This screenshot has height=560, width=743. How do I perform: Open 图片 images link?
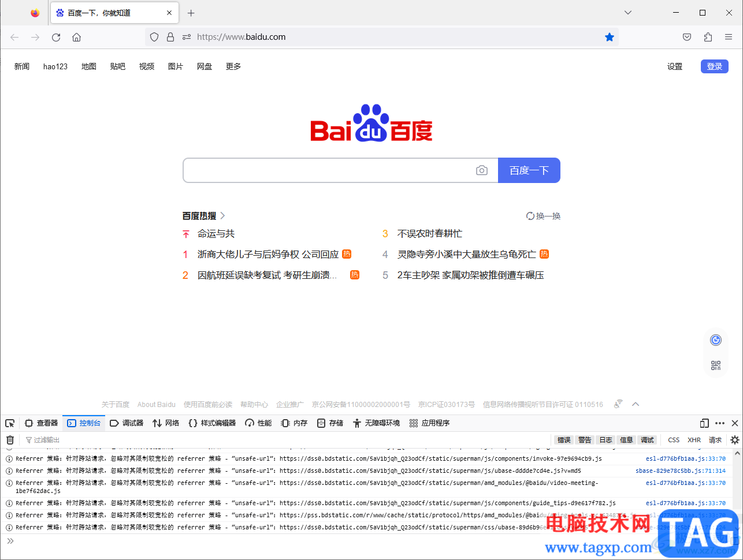point(176,66)
